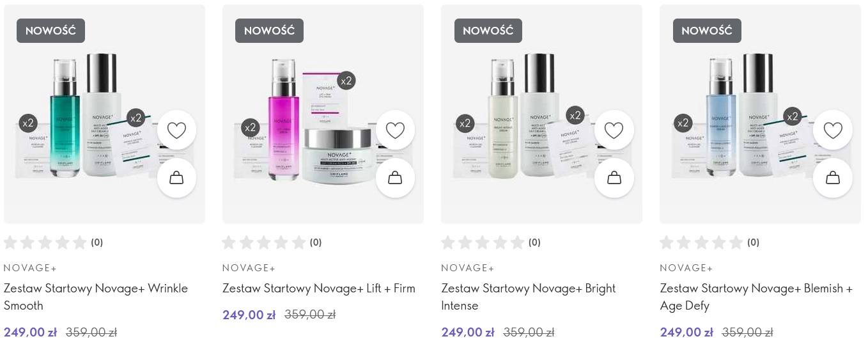
Task: Favorite the Lift + Firm set heart icon
Action: pos(395,130)
